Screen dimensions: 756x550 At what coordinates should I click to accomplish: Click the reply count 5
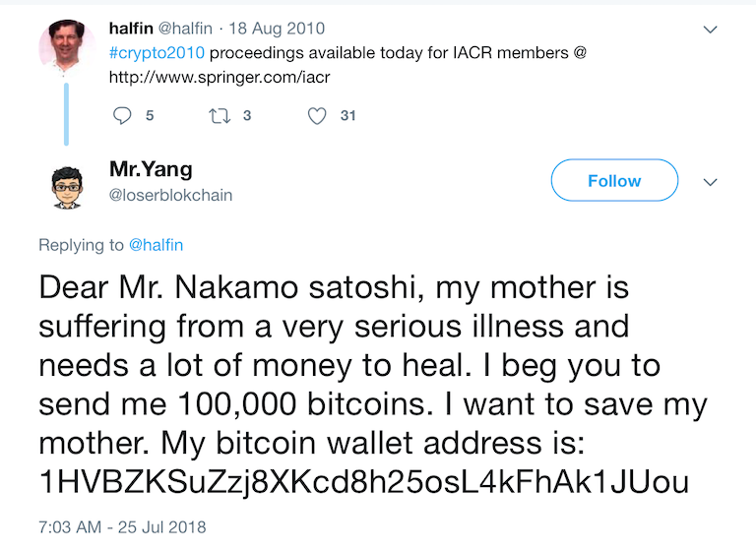point(150,116)
